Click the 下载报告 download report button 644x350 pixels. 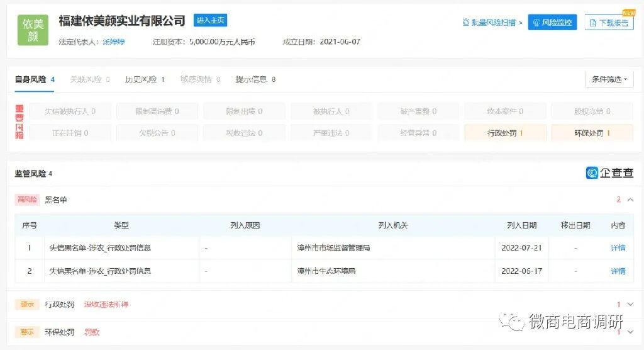click(x=609, y=23)
